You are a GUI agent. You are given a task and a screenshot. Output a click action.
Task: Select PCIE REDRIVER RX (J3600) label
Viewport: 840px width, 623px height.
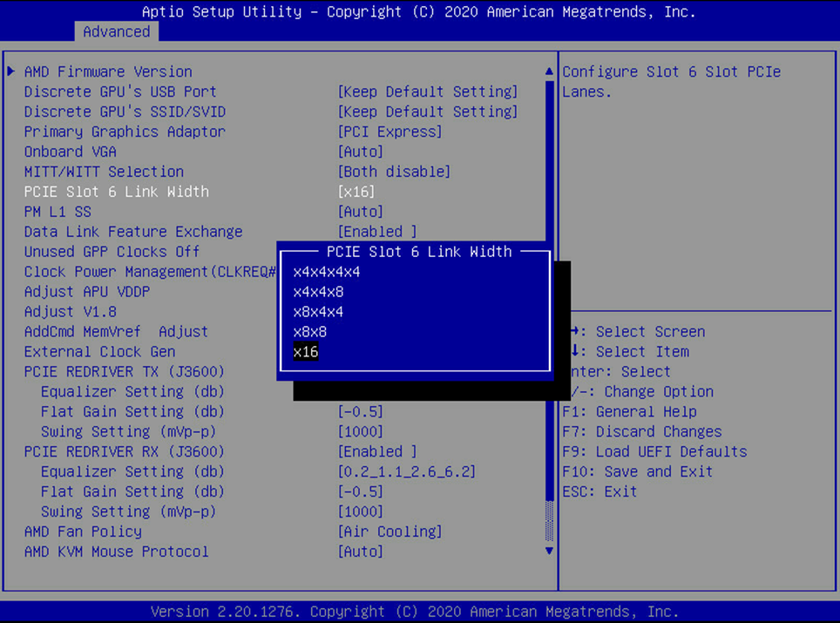[125, 451]
